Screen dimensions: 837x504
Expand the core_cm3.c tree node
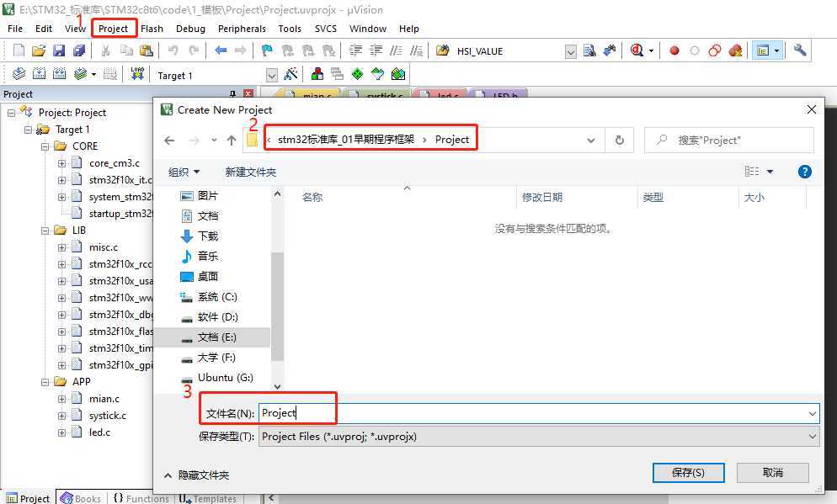pos(62,164)
